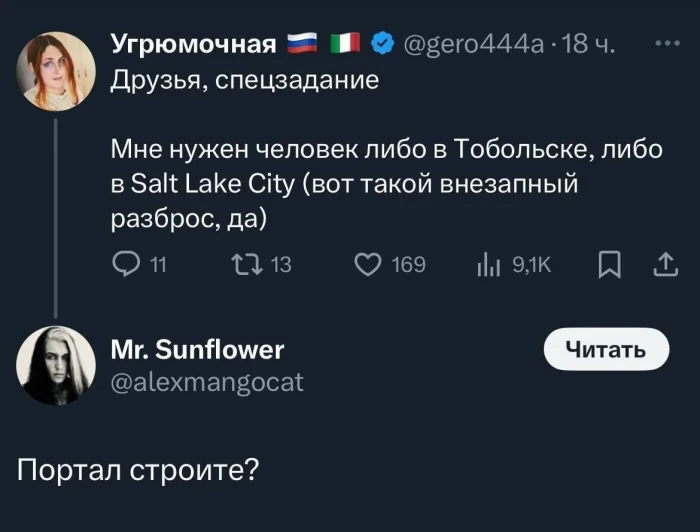Click the retweet icon
This screenshot has width=700, height=532.
click(244, 265)
